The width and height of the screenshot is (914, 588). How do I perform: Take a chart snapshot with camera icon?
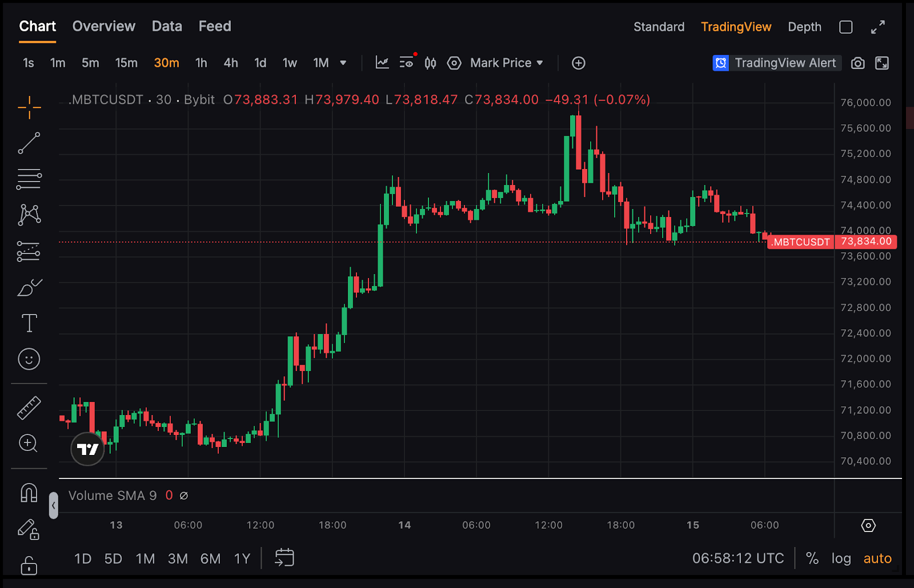[x=857, y=63]
